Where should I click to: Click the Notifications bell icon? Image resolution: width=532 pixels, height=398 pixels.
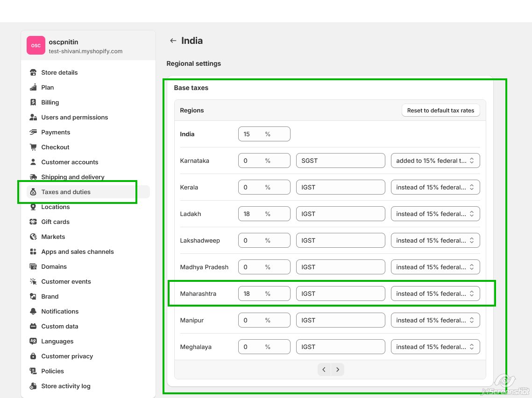click(33, 311)
